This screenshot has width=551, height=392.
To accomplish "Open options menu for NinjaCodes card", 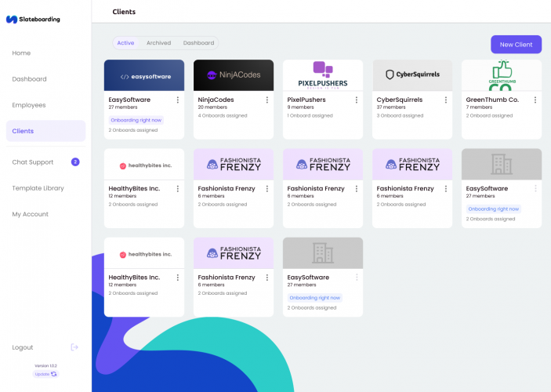I will click(267, 100).
